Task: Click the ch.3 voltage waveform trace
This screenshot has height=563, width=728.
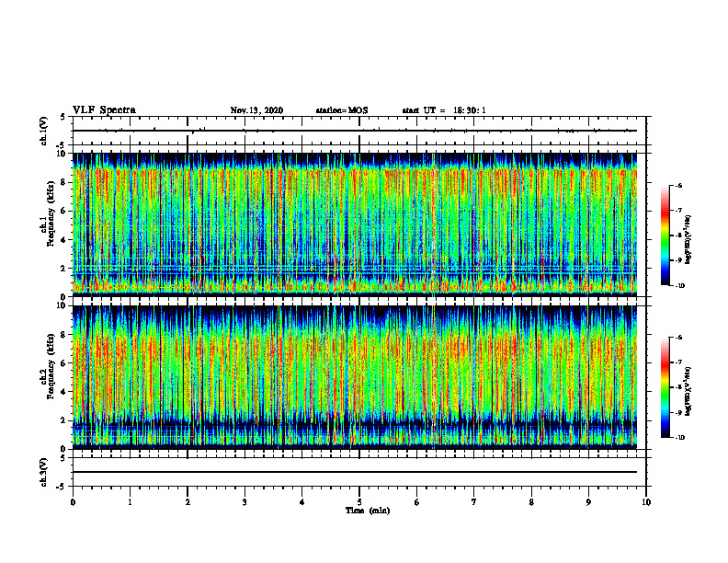Action: tap(355, 472)
